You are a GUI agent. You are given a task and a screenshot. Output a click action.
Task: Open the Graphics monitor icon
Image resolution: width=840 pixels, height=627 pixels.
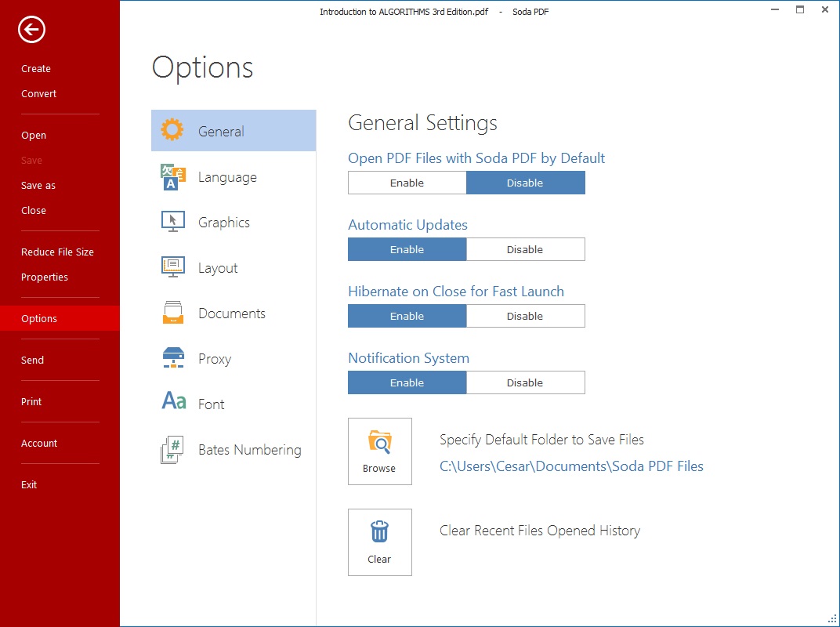[x=172, y=222]
